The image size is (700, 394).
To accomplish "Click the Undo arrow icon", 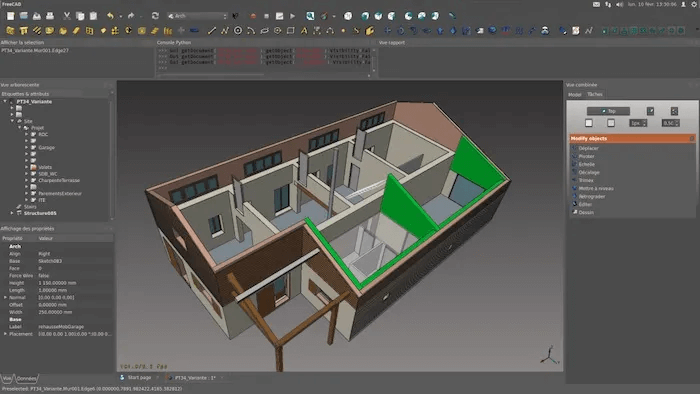I will point(110,16).
